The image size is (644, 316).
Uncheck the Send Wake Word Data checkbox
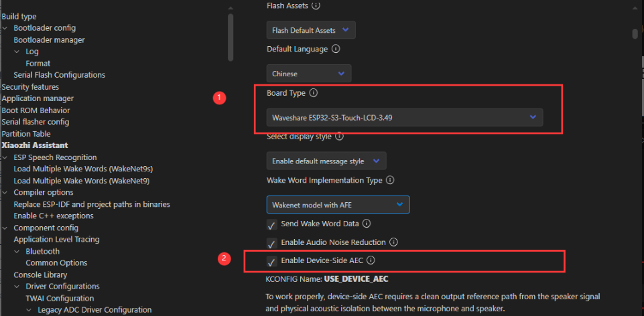click(x=272, y=224)
